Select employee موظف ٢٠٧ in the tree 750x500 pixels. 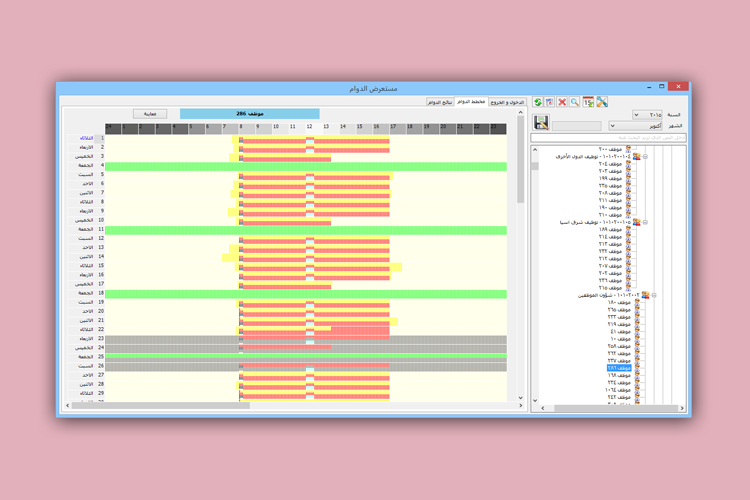pos(610,266)
